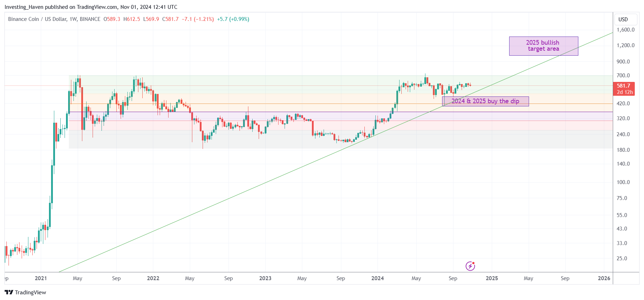Click the 2025 label on time axis

[492, 278]
